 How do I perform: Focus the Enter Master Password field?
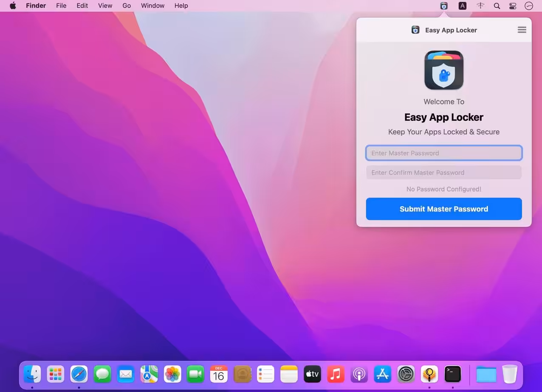pyautogui.click(x=444, y=153)
